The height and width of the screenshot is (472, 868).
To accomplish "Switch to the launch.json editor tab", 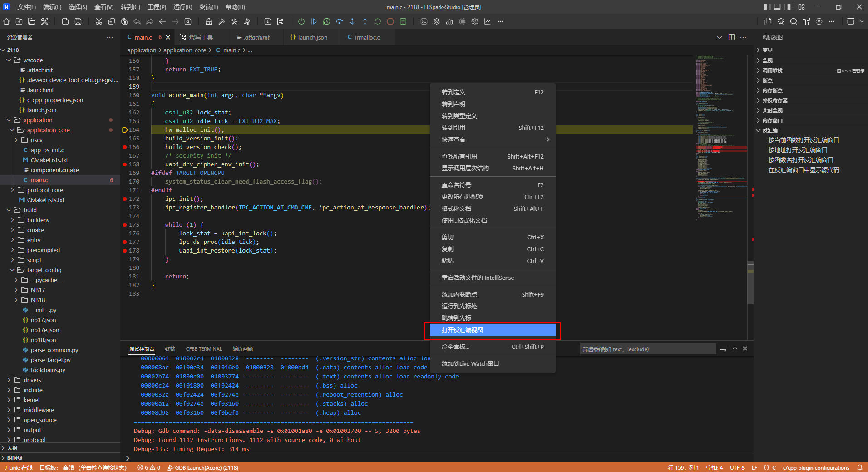I will [312, 37].
